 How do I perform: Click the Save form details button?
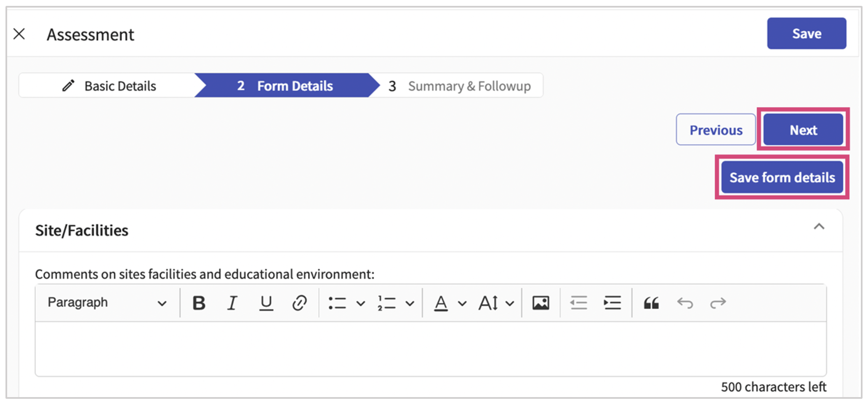tap(782, 178)
